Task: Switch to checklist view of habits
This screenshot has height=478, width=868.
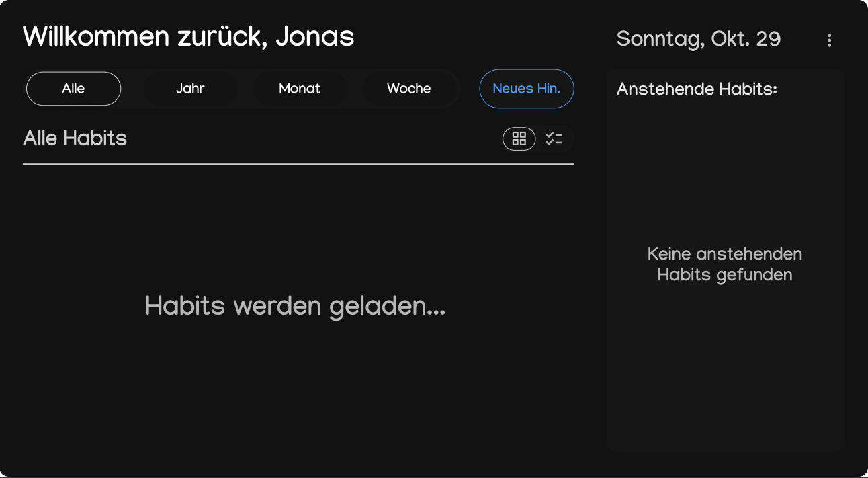Action: 554,139
